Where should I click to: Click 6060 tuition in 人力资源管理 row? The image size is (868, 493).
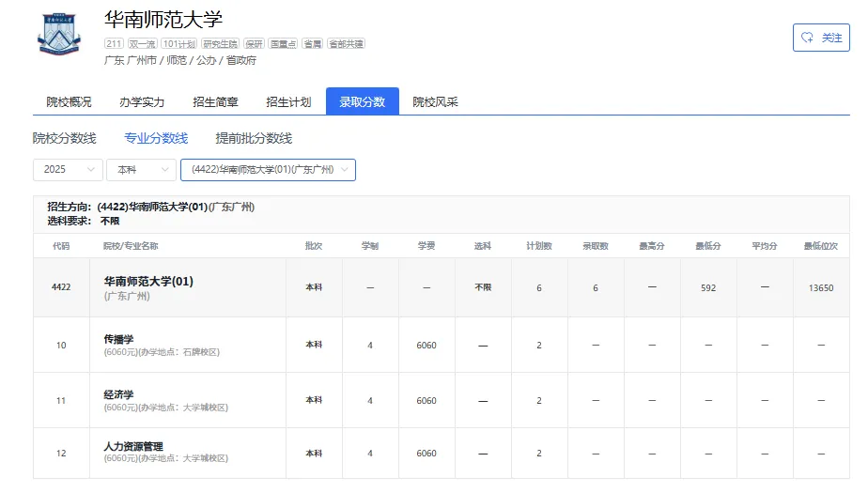coord(426,454)
